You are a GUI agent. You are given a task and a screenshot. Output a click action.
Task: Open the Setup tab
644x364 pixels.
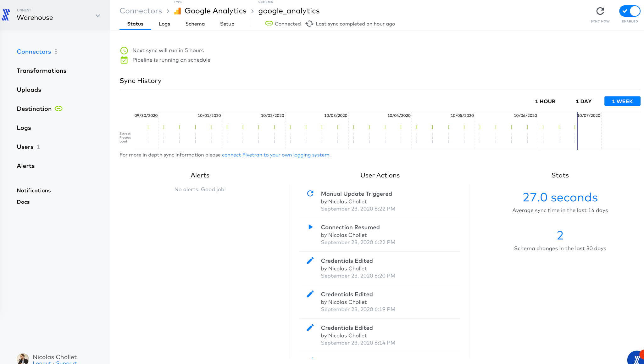coord(227,24)
